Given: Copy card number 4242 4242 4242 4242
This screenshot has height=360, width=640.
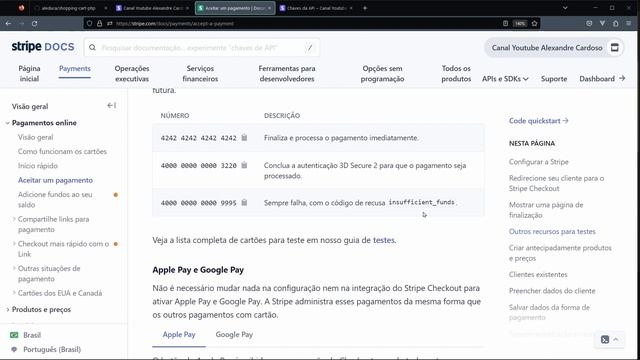Looking at the screenshot, I should tap(244, 138).
